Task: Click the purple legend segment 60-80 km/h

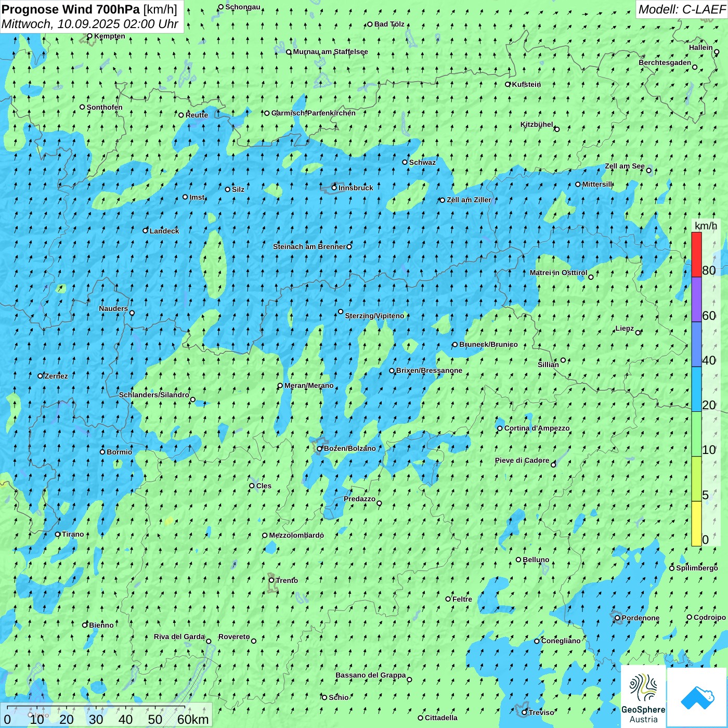Action: pos(696,300)
